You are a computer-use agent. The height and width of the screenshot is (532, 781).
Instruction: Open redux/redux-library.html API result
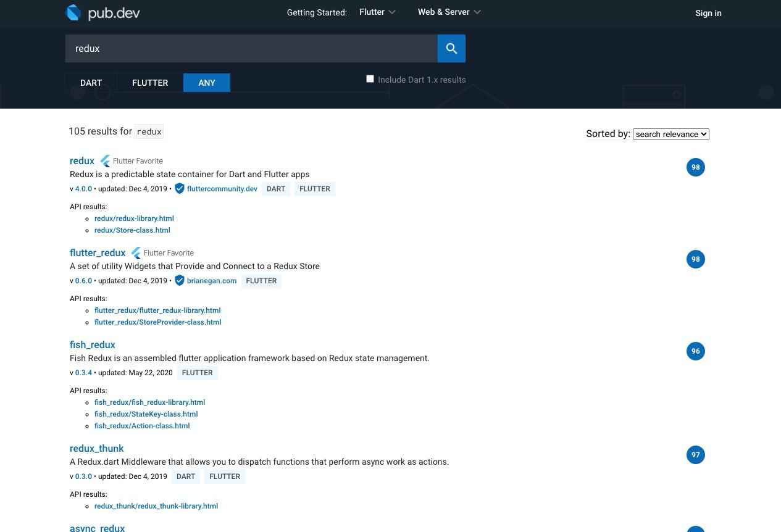134,218
